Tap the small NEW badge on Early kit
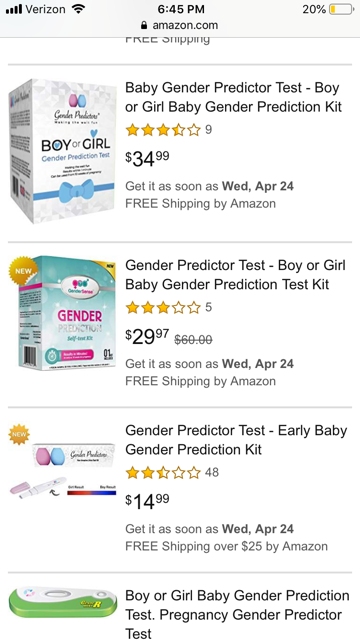The height and width of the screenshot is (640, 360). [x=19, y=435]
